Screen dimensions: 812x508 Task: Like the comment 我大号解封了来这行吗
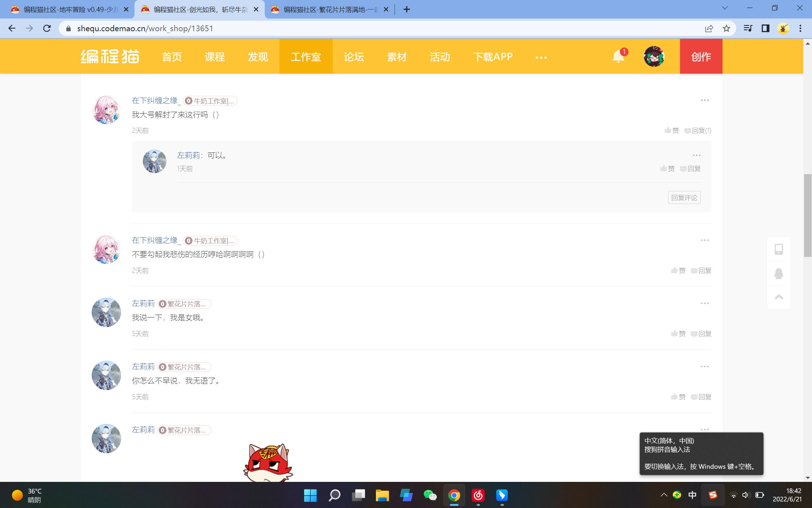672,130
